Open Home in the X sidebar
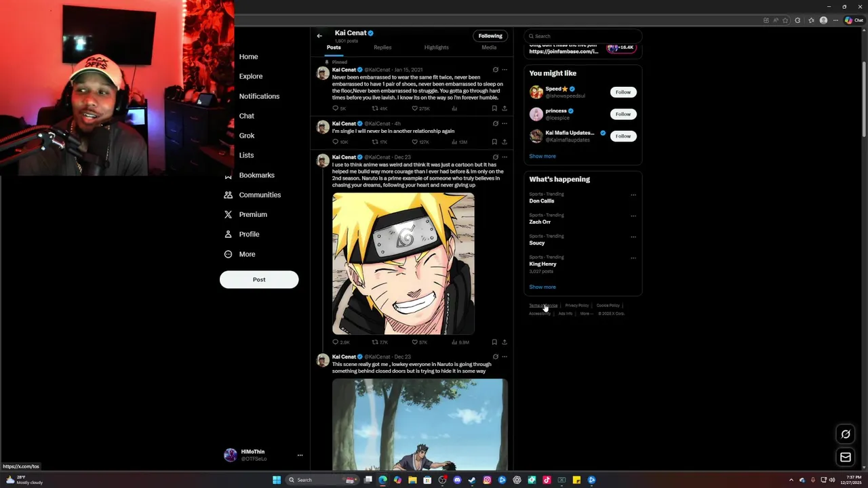The width and height of the screenshot is (868, 488). point(248,57)
